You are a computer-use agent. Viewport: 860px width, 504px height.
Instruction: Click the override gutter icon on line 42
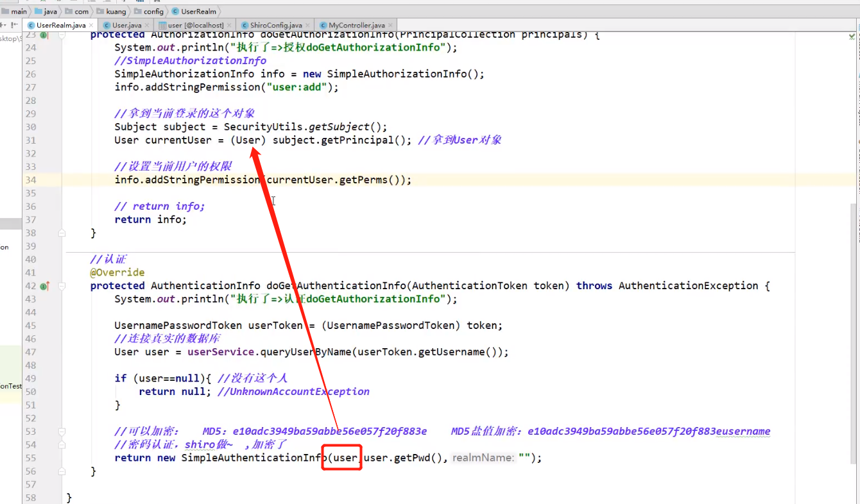coord(44,286)
